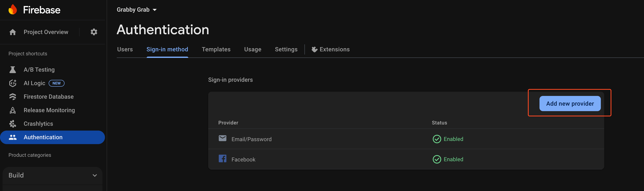Expand the Build category section
The image size is (644, 191).
52,175
